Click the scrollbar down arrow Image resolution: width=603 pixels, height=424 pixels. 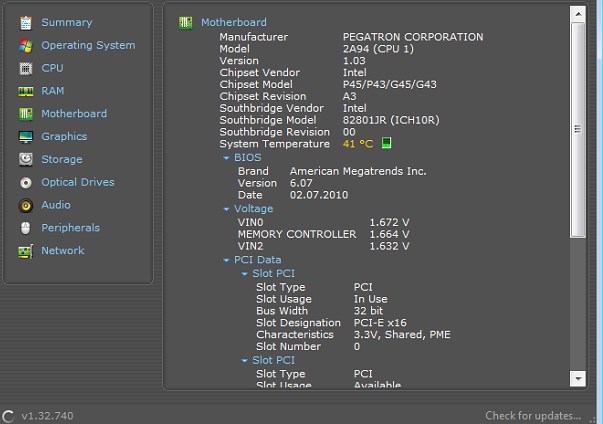[578, 379]
